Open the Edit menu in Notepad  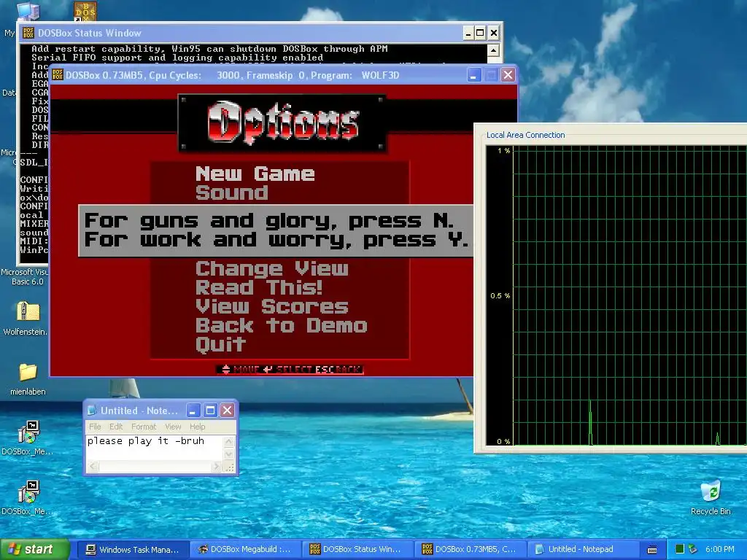tap(116, 427)
